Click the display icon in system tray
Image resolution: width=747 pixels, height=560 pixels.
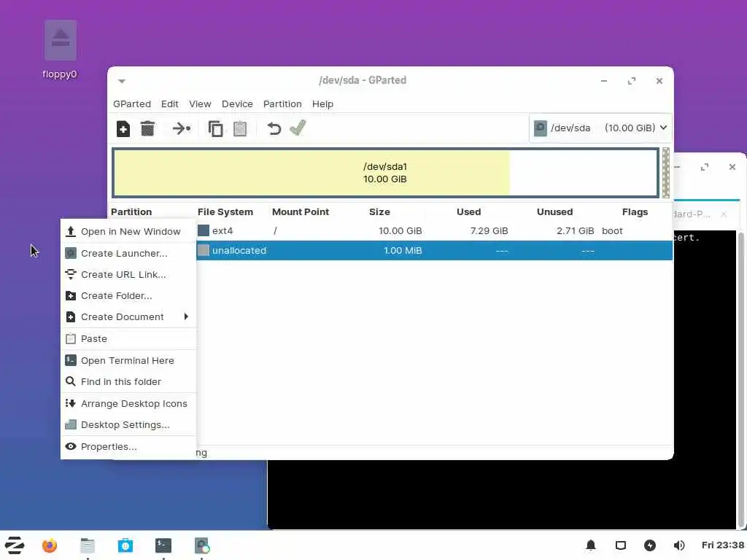621,545
